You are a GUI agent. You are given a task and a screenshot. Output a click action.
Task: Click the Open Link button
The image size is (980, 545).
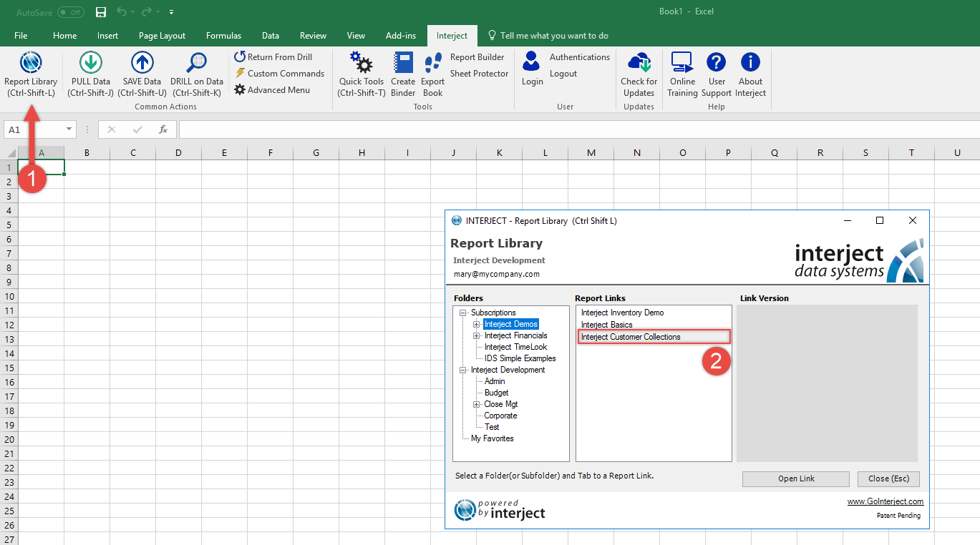tap(796, 478)
